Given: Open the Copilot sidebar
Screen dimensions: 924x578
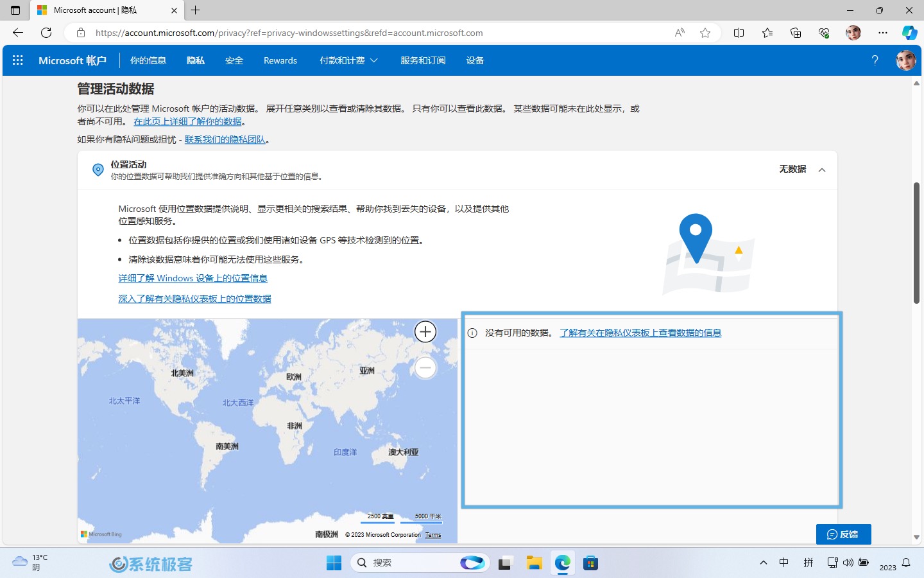Looking at the screenshot, I should click(909, 33).
